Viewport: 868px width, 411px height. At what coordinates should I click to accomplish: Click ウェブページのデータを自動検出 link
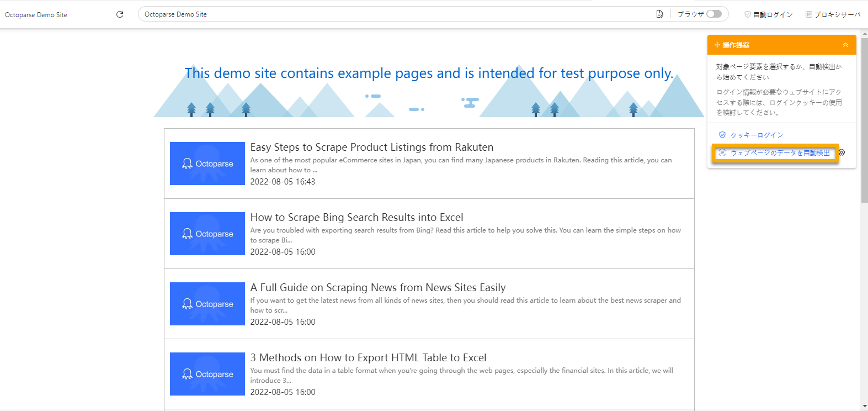pyautogui.click(x=780, y=153)
